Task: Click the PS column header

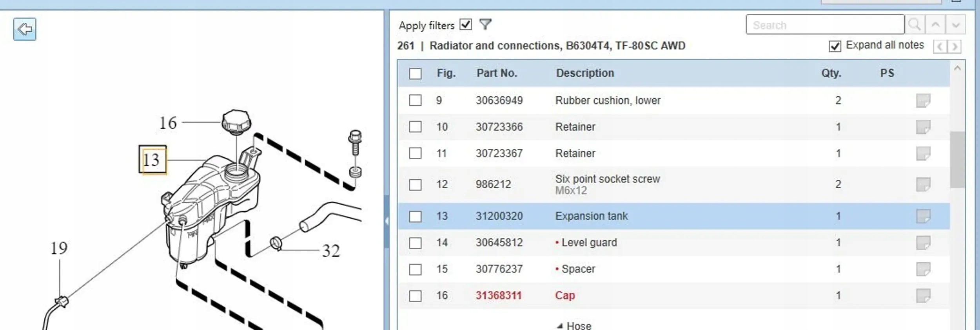Action: [887, 73]
